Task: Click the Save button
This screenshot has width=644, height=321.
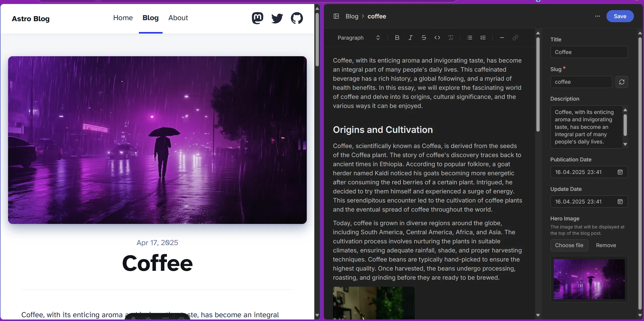Action: pos(620,16)
